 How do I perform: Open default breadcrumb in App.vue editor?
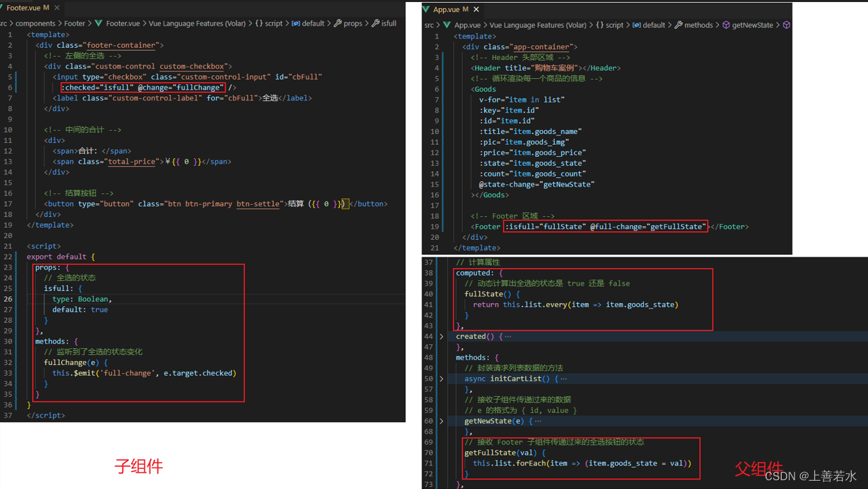(x=654, y=25)
